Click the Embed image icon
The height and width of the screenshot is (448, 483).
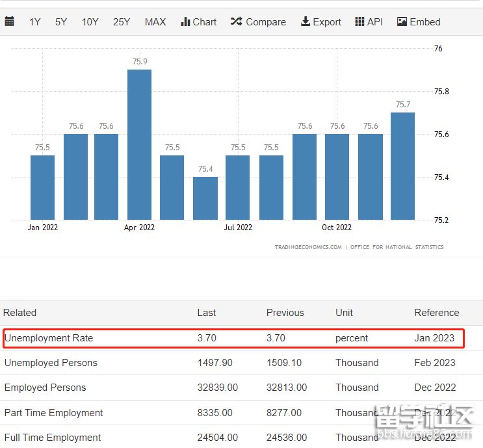(x=402, y=21)
